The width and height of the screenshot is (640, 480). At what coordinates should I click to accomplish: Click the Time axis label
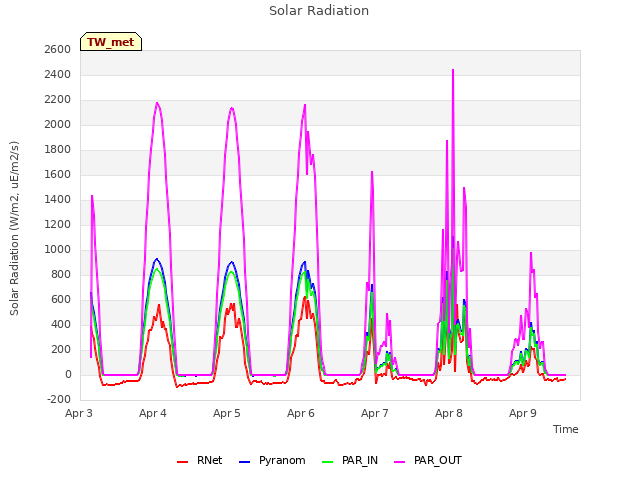tap(565, 429)
